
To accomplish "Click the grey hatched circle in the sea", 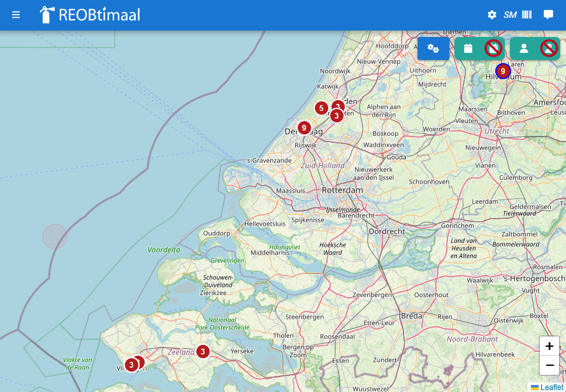I will pyautogui.click(x=55, y=236).
